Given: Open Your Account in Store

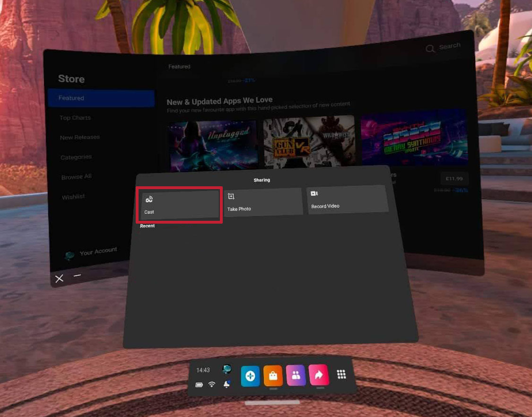Looking at the screenshot, I should [91, 253].
